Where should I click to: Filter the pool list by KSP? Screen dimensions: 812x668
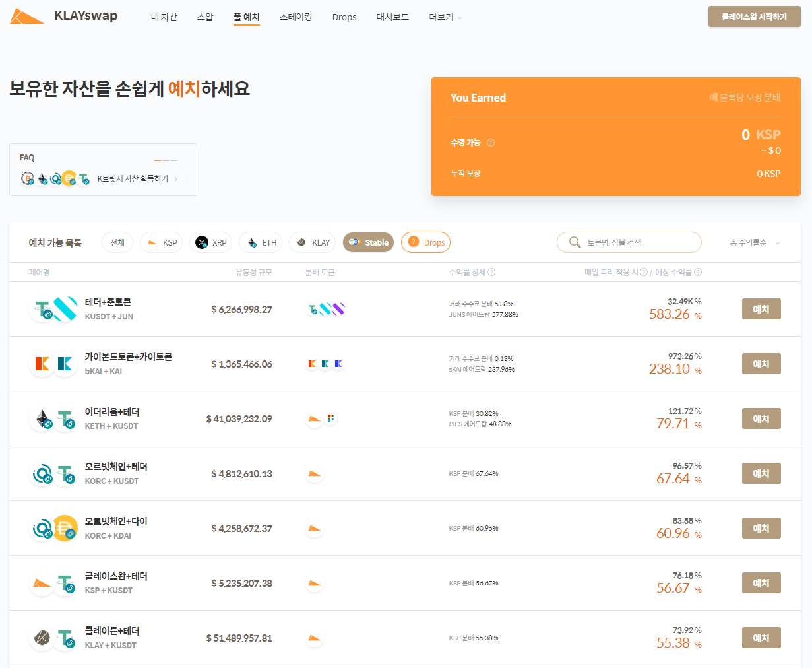[x=162, y=242]
